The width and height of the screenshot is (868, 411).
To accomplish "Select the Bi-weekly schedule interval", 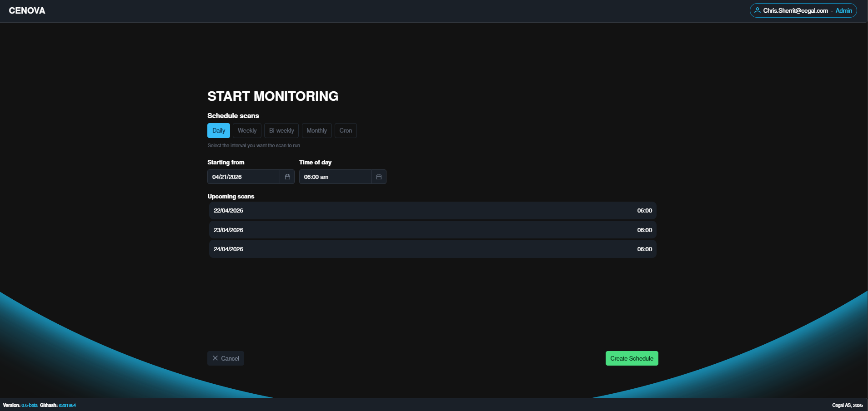I will [x=281, y=130].
